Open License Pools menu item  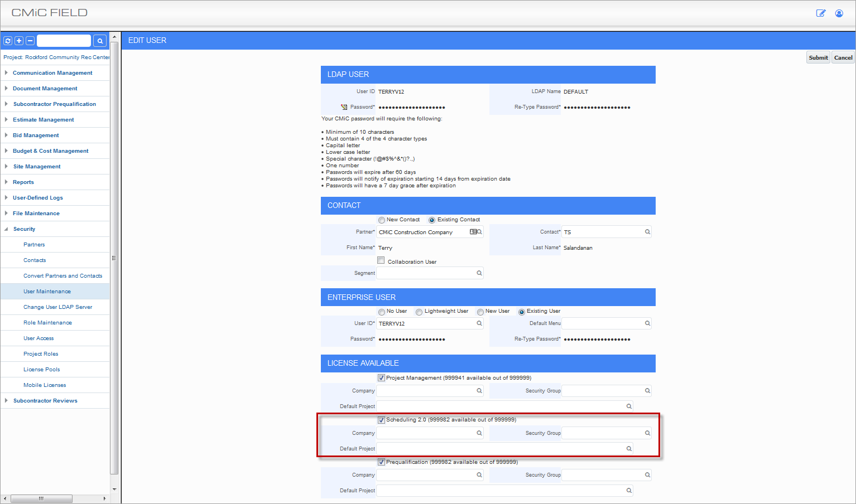(41, 370)
